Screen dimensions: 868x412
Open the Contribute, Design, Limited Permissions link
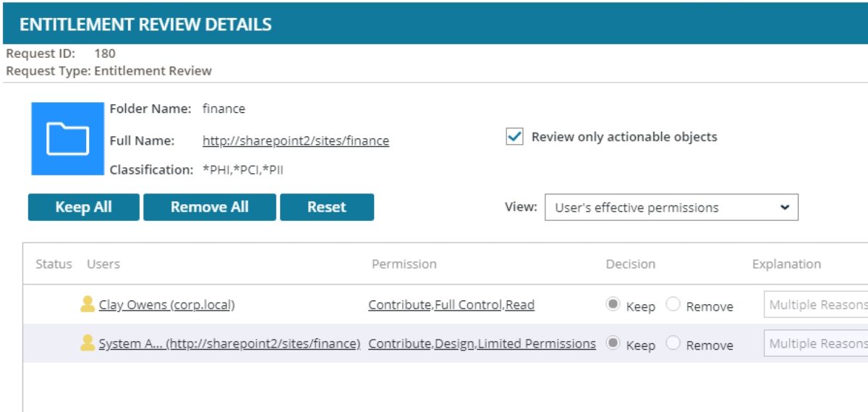point(482,344)
